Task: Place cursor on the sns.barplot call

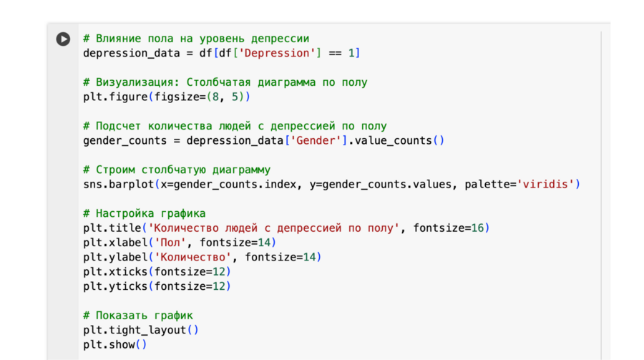Action: [x=331, y=185]
